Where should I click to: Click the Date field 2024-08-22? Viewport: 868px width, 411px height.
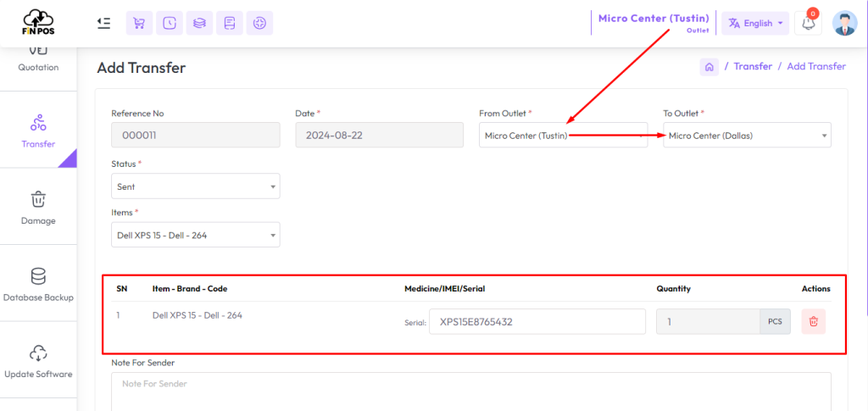(x=379, y=135)
